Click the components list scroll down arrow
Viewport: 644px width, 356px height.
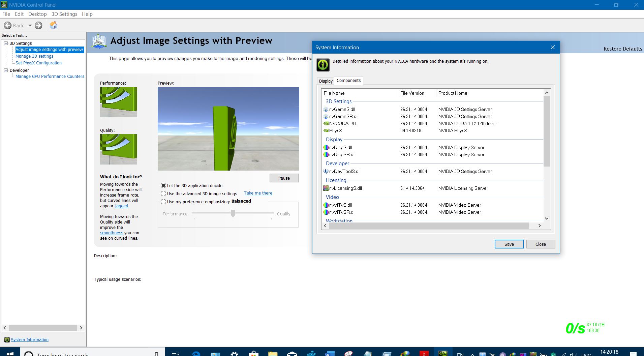coord(547,218)
